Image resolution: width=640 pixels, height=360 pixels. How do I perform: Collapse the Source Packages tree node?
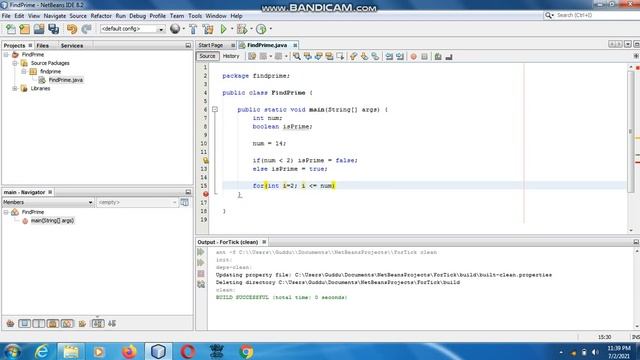pos(15,63)
